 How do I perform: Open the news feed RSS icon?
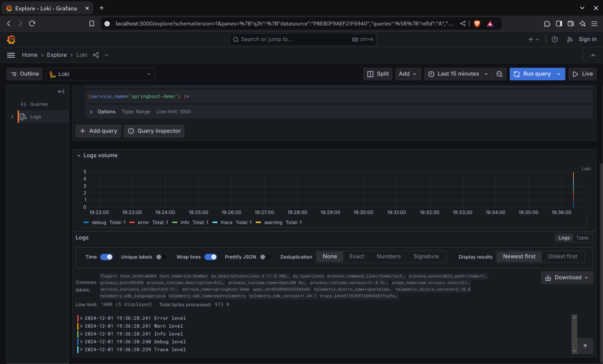pos(569,39)
